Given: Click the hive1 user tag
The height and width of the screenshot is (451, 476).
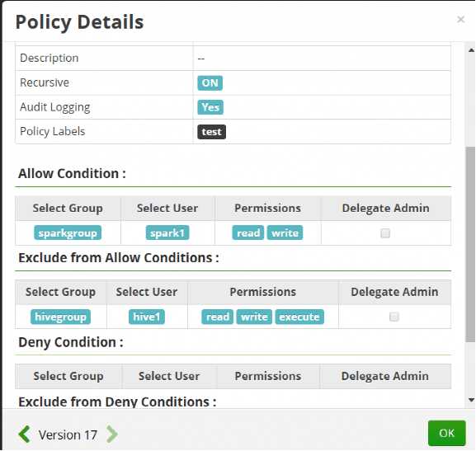Looking at the screenshot, I should 147,317.
